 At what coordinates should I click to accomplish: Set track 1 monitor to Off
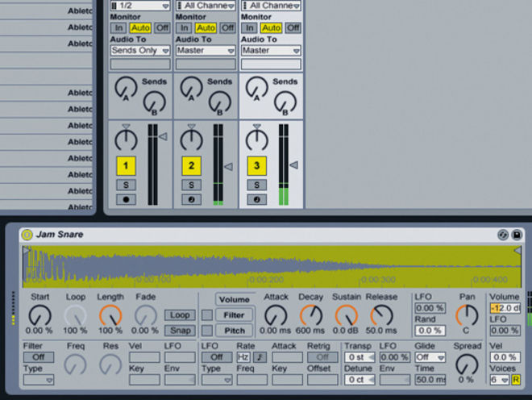(162, 28)
